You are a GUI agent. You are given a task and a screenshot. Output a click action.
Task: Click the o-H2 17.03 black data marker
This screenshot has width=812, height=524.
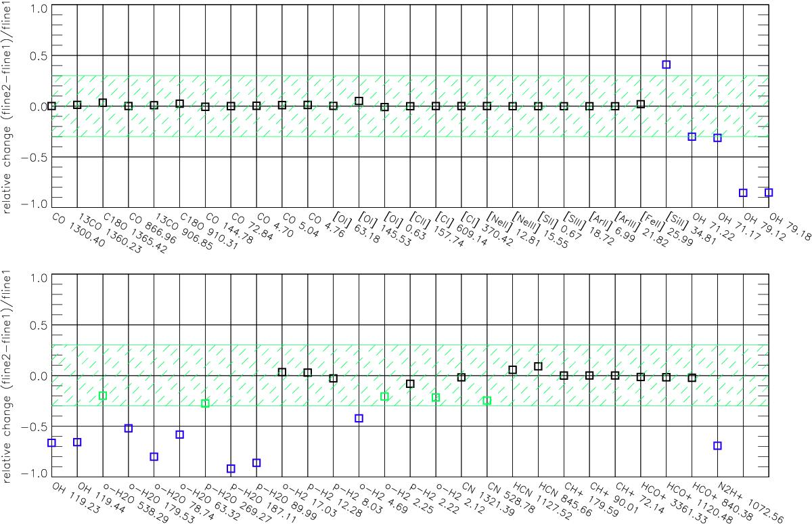tap(282, 372)
